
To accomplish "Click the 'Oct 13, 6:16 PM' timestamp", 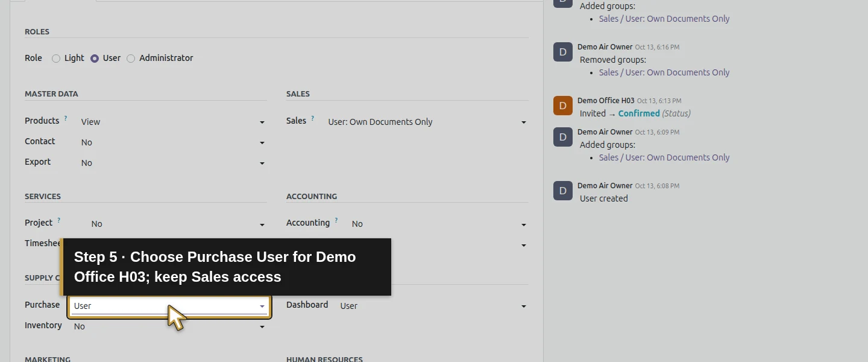I will pos(657,47).
